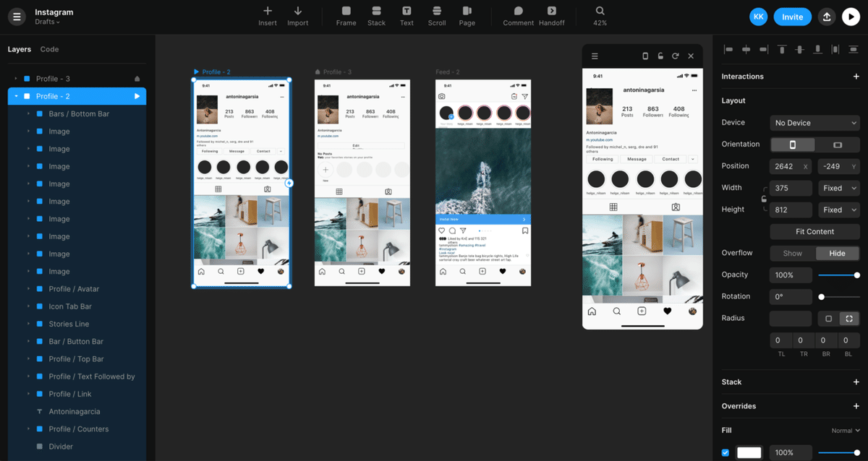
Task: Open the Device dropdown
Action: point(814,123)
